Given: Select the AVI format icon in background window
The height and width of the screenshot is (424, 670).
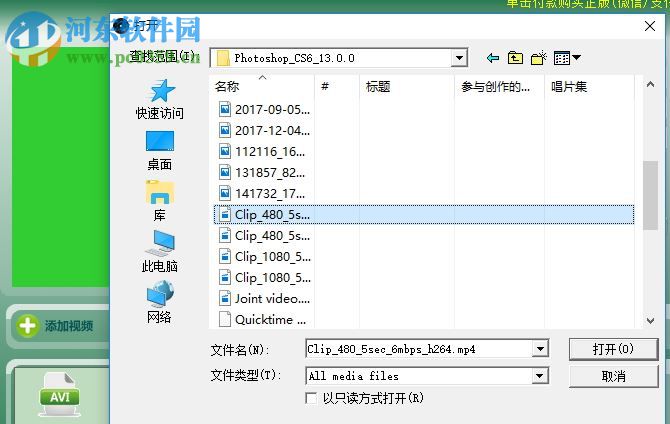Looking at the screenshot, I should coord(59,395).
